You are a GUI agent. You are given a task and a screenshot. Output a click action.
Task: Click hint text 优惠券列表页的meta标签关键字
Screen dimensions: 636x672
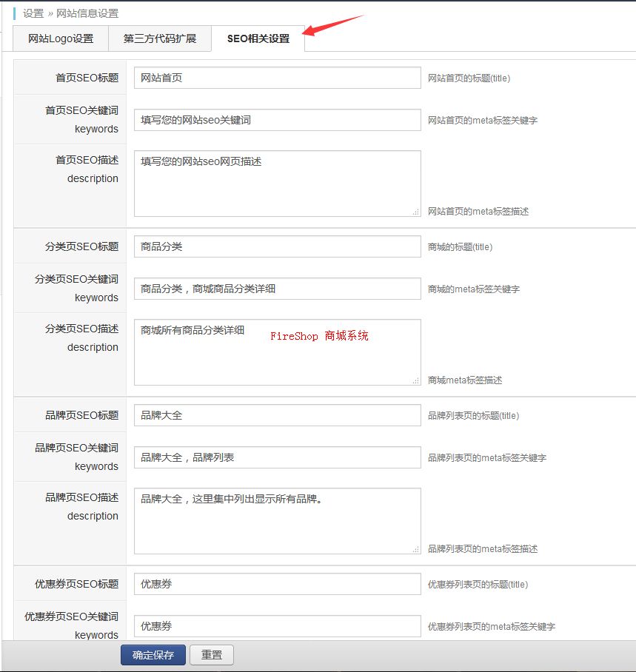click(492, 627)
